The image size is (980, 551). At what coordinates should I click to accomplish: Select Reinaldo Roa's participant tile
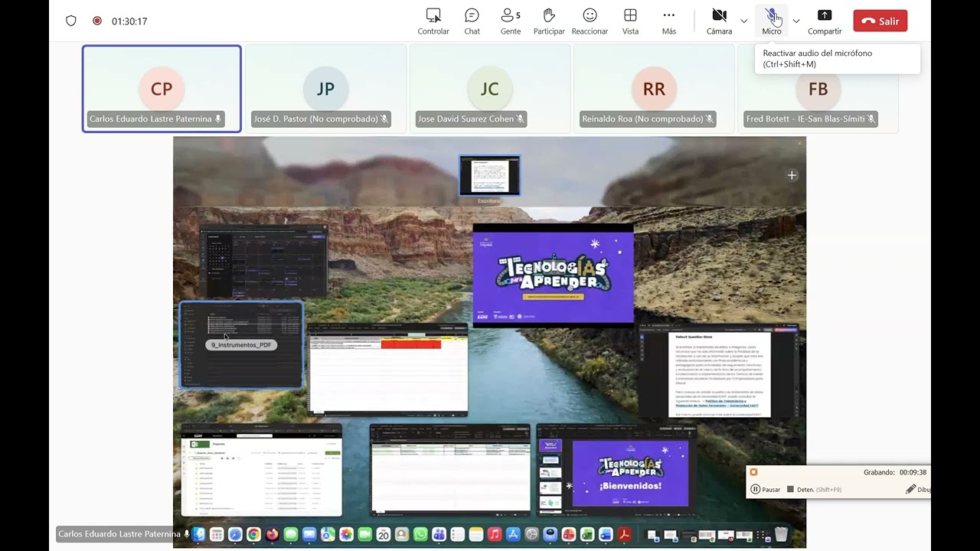654,89
